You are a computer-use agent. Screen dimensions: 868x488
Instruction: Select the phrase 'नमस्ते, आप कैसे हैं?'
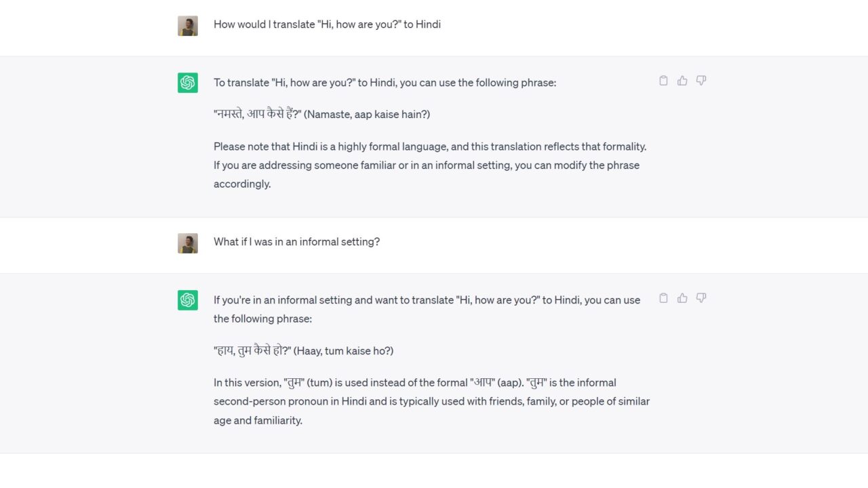[x=321, y=113]
